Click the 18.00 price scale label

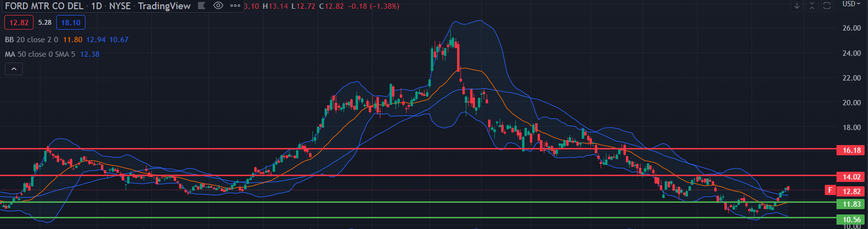852,128
